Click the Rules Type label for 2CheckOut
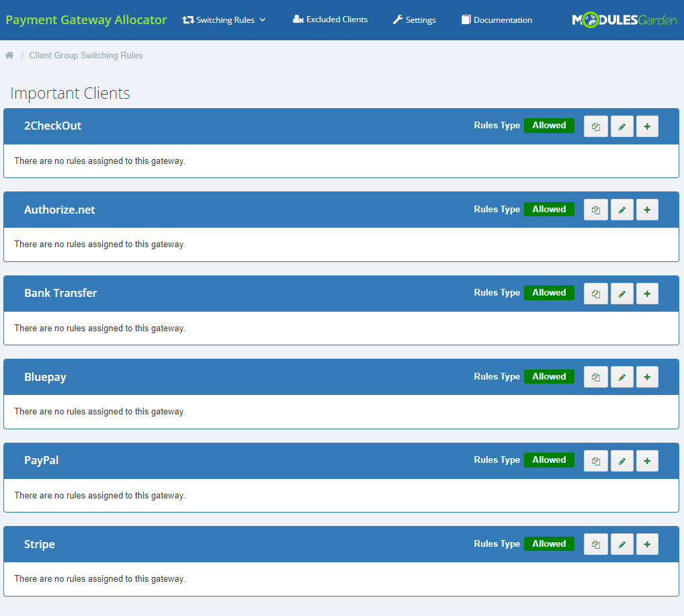 497,125
